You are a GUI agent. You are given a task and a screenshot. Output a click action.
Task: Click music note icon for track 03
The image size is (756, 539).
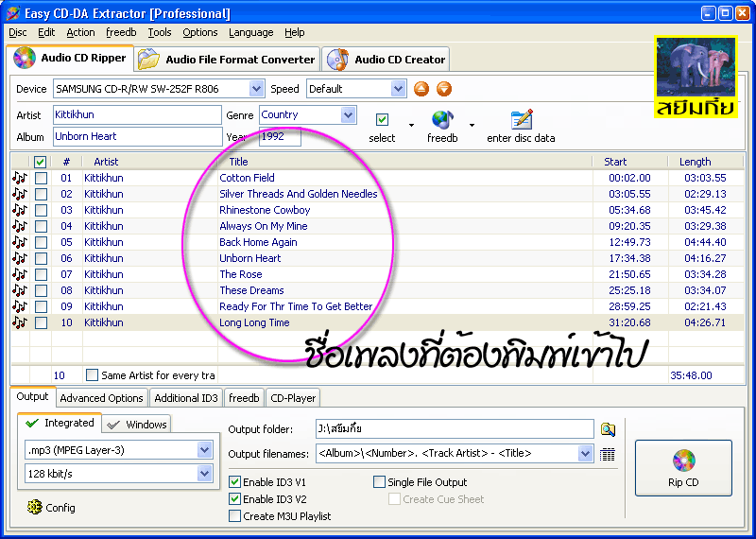(20, 210)
